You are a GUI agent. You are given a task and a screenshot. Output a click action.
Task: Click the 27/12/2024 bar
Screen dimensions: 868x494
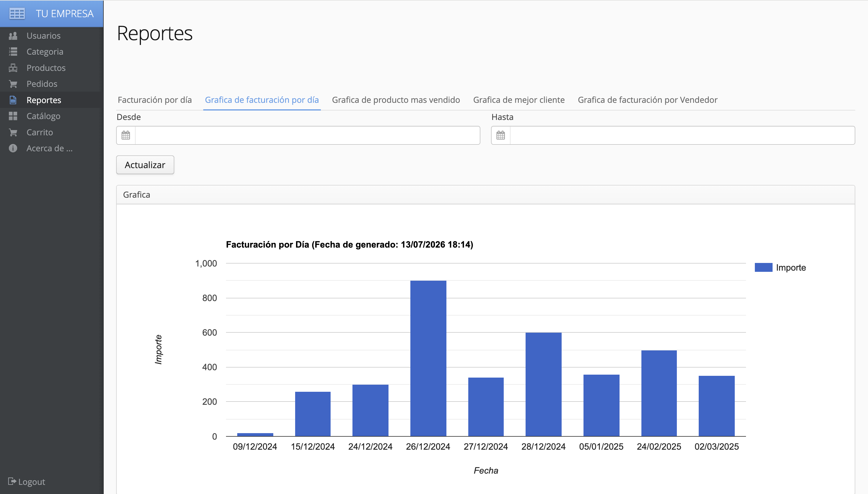click(x=486, y=407)
